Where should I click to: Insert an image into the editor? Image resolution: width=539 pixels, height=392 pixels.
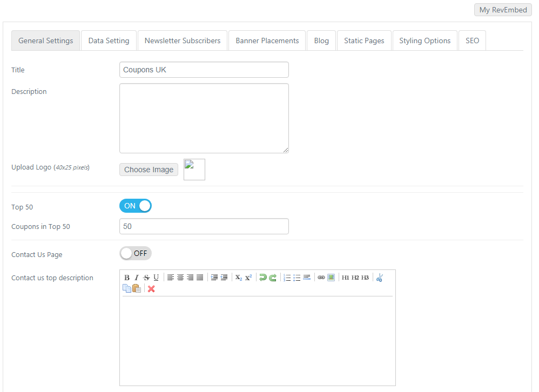(331, 278)
